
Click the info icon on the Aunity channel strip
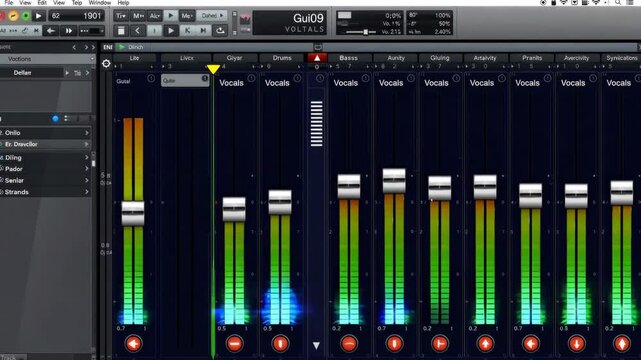click(x=411, y=78)
